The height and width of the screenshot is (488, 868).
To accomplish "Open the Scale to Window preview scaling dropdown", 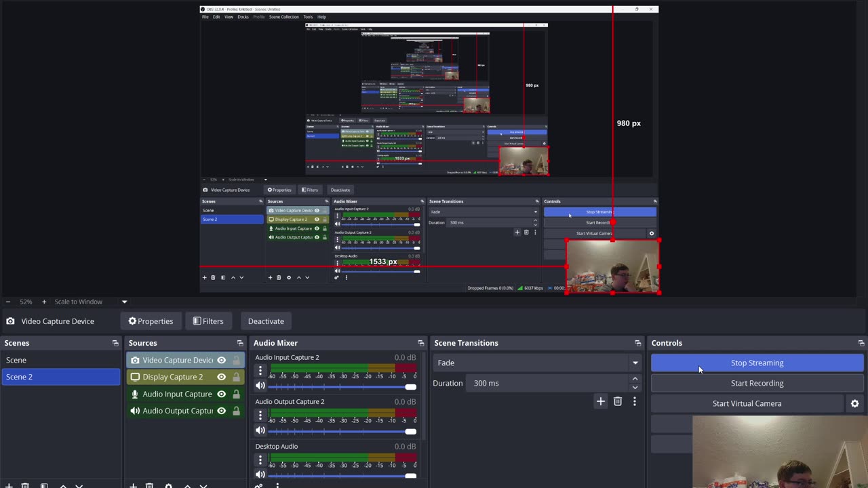I will (x=91, y=302).
